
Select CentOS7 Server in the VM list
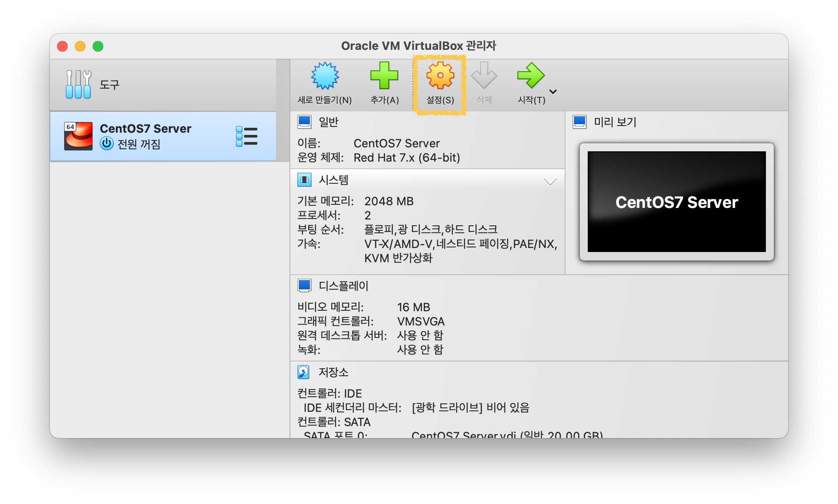click(x=163, y=136)
